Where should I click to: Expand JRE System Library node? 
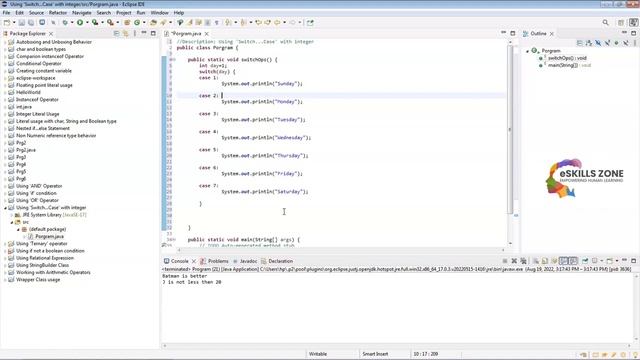pyautogui.click(x=12, y=215)
